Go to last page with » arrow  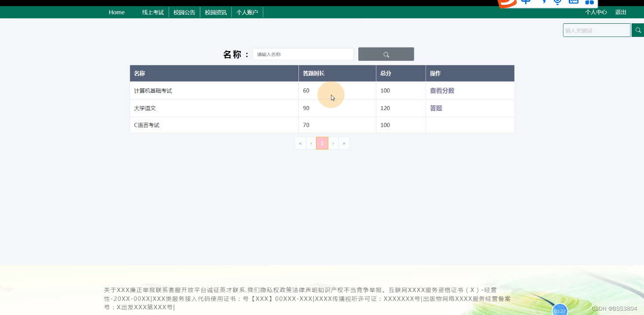(344, 143)
